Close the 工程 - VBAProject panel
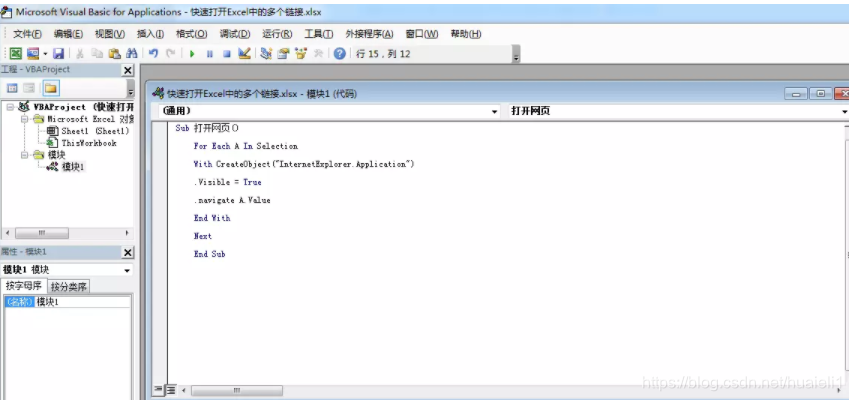The width and height of the screenshot is (851, 401). 128,70
